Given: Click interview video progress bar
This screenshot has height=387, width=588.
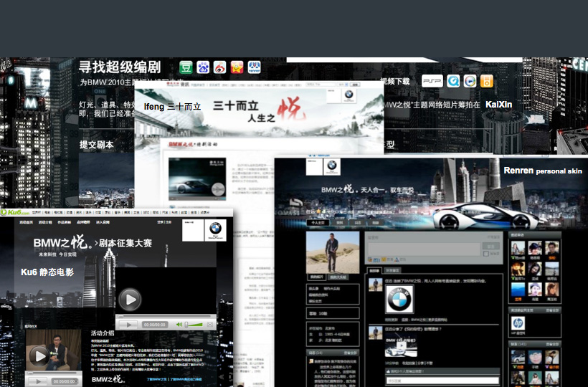Looking at the screenshot, I should coord(53,373).
